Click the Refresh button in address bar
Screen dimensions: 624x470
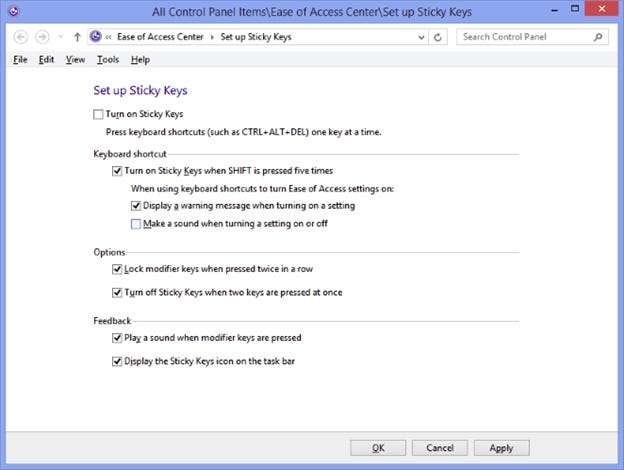point(439,37)
